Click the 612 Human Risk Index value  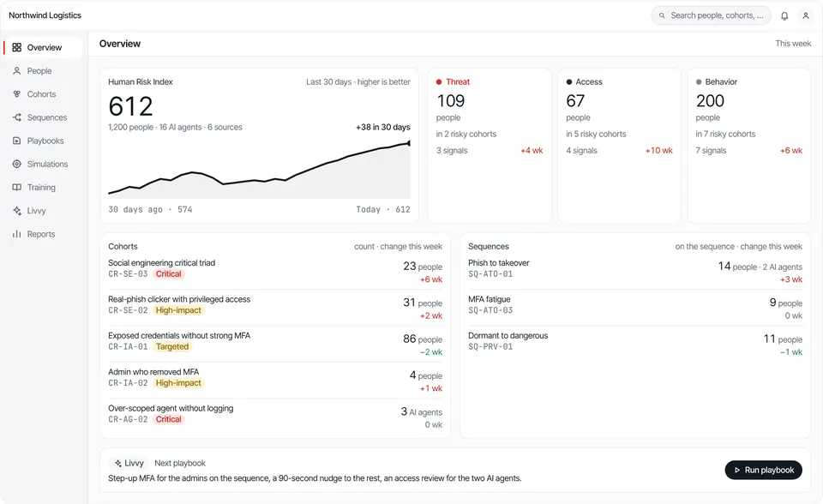(130, 106)
